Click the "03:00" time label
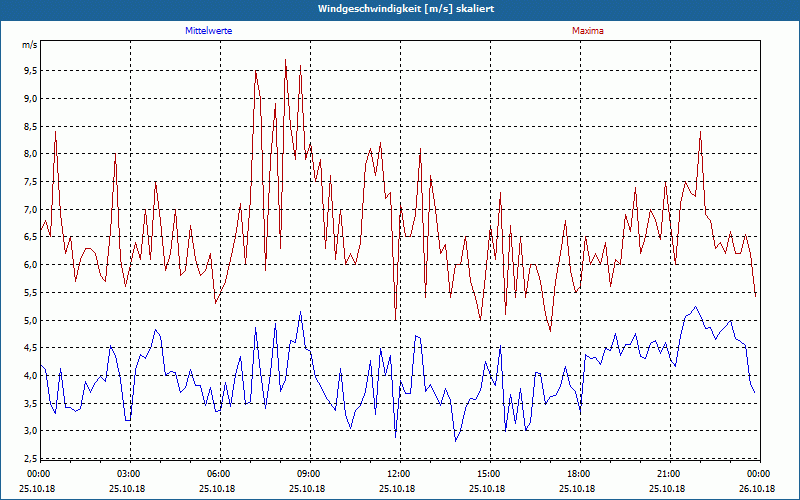Viewport: 800px width, 500px height. click(x=128, y=474)
